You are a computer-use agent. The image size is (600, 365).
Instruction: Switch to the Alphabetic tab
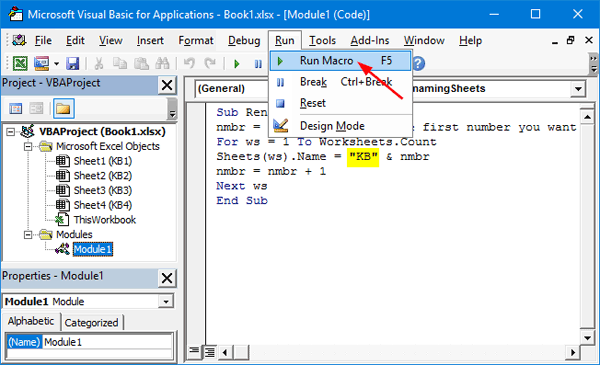tap(31, 321)
